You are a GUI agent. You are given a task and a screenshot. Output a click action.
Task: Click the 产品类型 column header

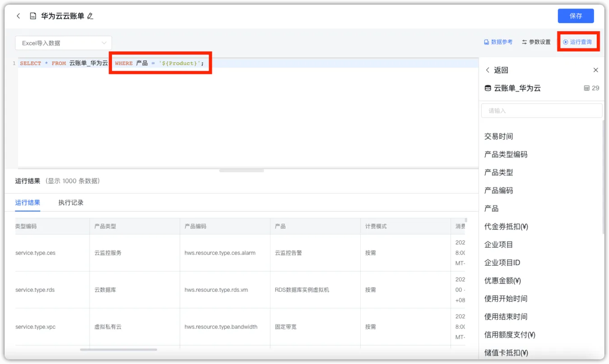coord(135,226)
